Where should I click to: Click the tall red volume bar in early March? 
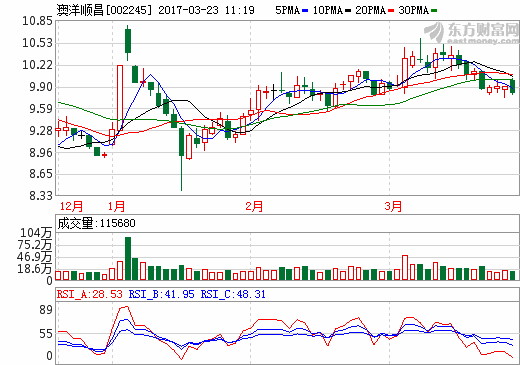[405, 268]
